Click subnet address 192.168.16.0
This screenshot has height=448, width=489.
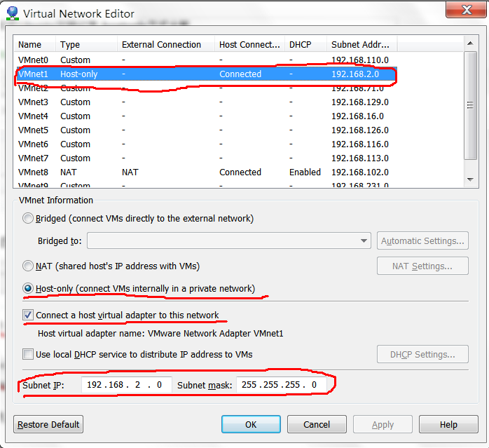point(357,116)
